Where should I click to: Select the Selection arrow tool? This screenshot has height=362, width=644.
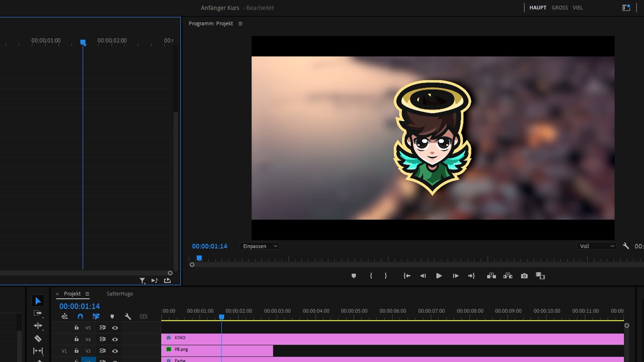(38, 301)
